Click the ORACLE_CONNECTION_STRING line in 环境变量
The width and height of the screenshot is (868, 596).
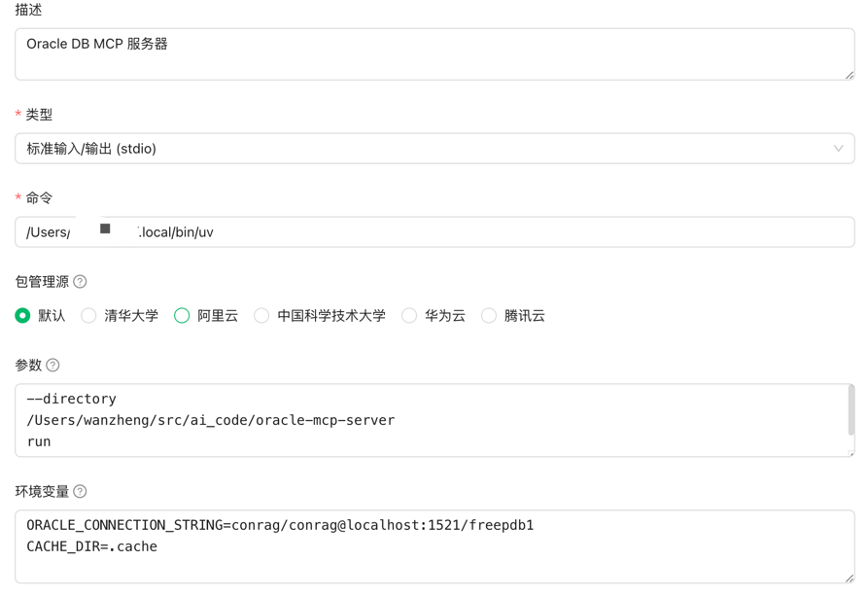pos(280,525)
